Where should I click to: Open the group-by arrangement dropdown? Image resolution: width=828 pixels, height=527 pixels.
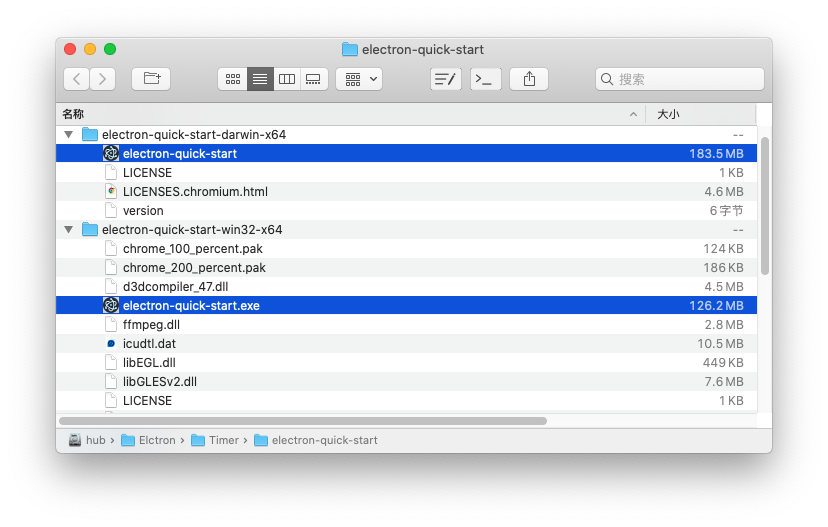coord(359,79)
